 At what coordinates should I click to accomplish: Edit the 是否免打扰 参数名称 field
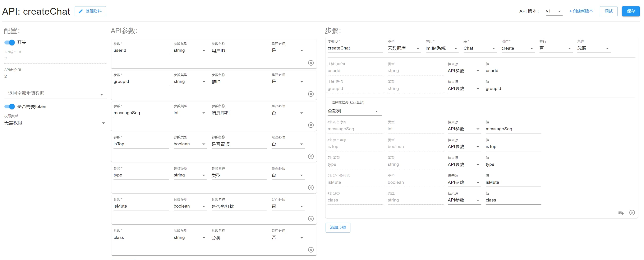239,206
